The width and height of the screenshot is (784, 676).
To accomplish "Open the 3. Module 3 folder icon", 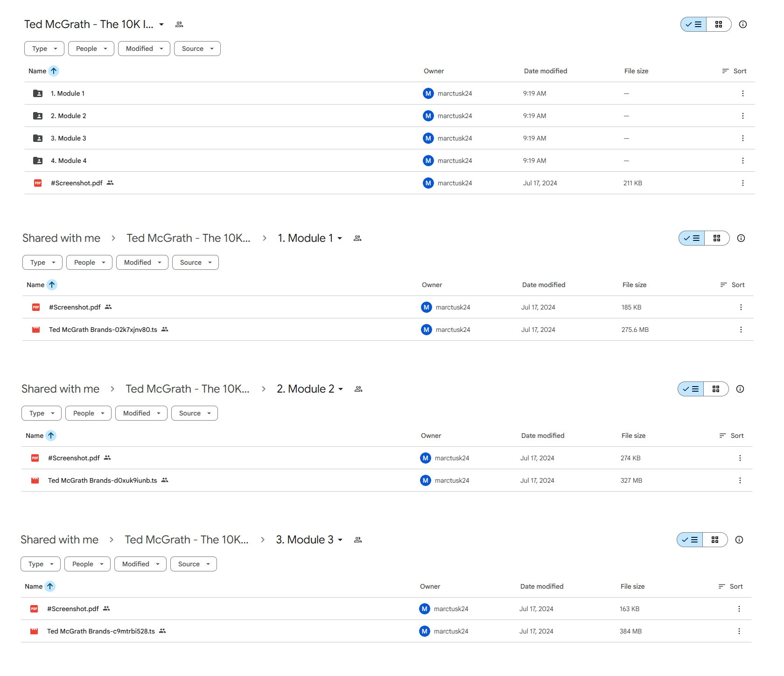I will click(x=38, y=138).
